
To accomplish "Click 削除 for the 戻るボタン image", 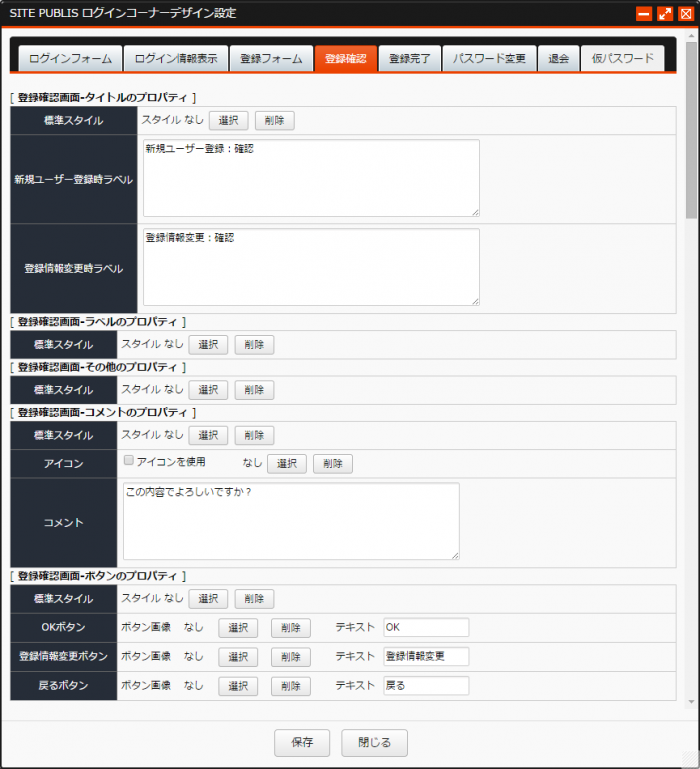I will click(x=291, y=686).
